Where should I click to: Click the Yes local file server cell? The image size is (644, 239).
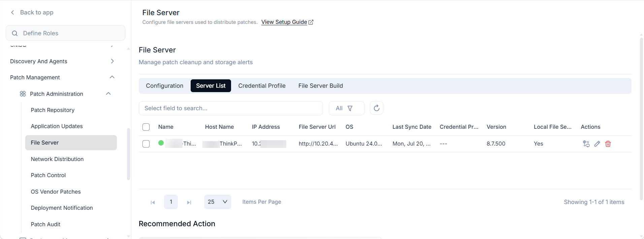click(538, 144)
